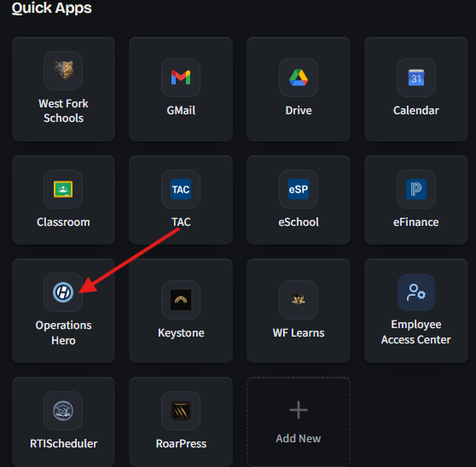Image resolution: width=476 pixels, height=467 pixels.
Task: Launch GMail from its envelope icon
Action: (x=181, y=78)
